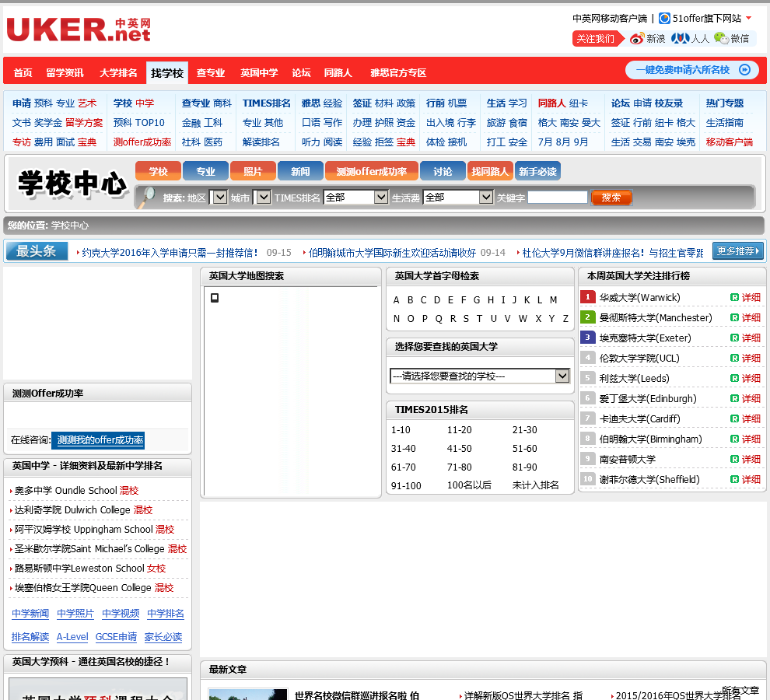Image resolution: width=770 pixels, height=700 pixels.
Task: Open 未计入排名 ranking link
Action: point(536,485)
